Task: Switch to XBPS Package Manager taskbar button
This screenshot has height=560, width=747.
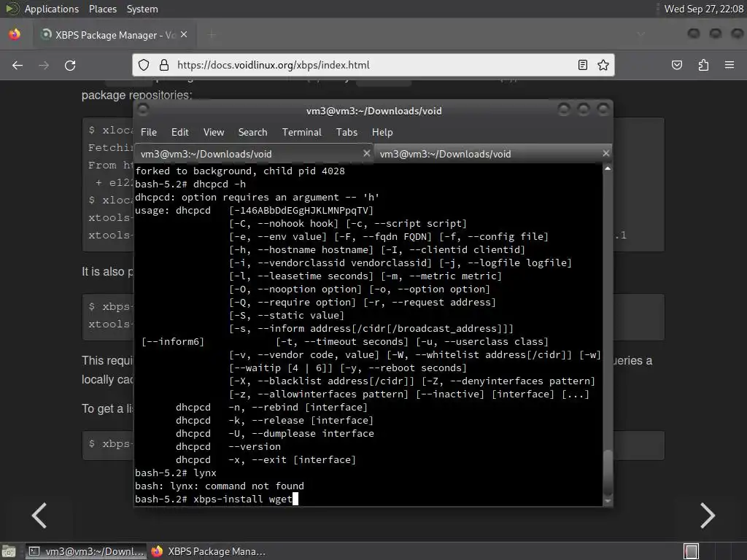Action: [x=209, y=551]
